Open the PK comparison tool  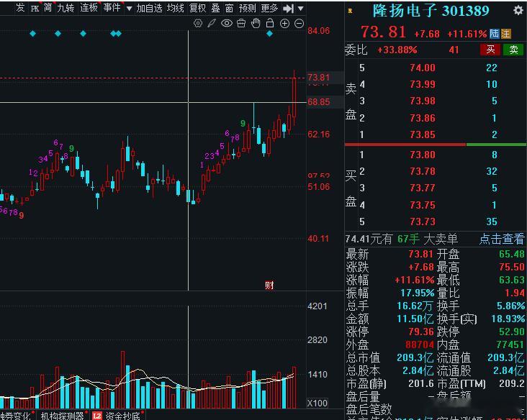[35, 9]
